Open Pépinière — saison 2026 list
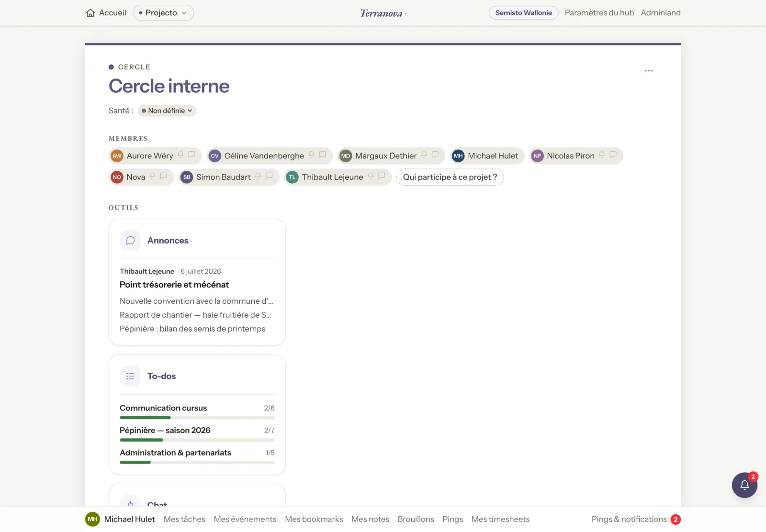Image resolution: width=766 pixels, height=532 pixels. click(165, 431)
